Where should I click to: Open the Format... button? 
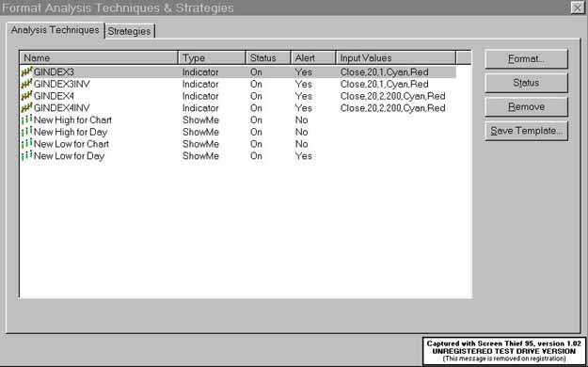click(x=526, y=59)
